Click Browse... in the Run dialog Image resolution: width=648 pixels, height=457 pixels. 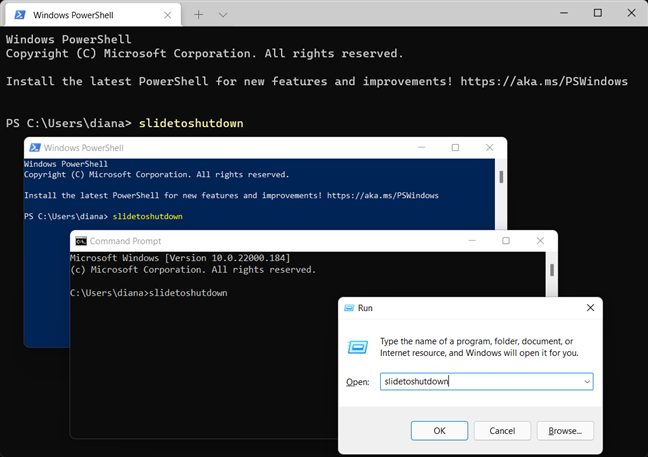pos(565,431)
